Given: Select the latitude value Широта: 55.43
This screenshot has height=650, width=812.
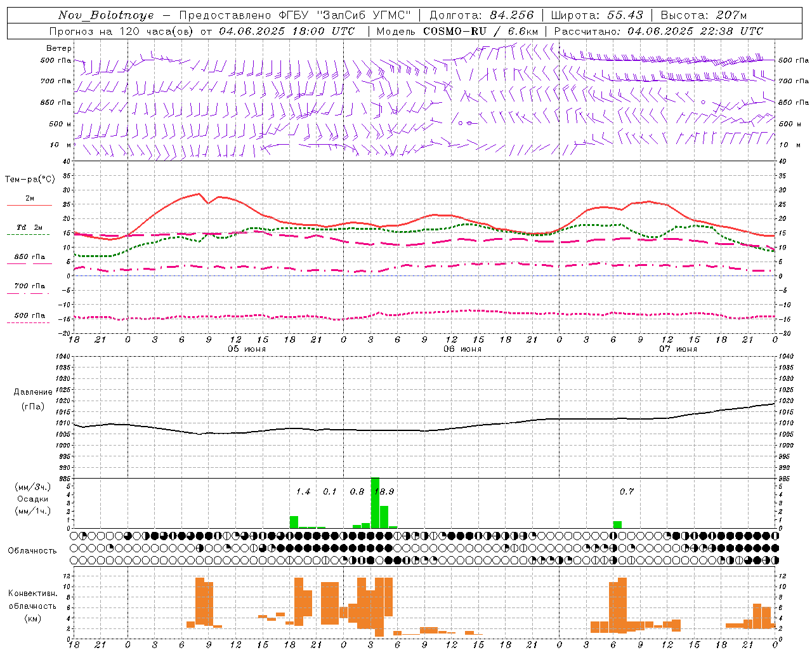Looking at the screenshot, I should (x=597, y=15).
